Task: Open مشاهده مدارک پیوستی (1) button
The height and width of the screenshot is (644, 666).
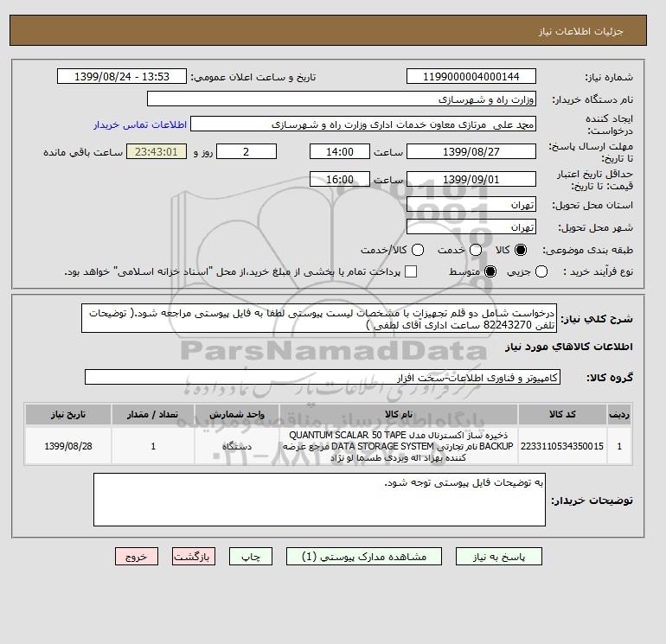Action: tap(364, 557)
